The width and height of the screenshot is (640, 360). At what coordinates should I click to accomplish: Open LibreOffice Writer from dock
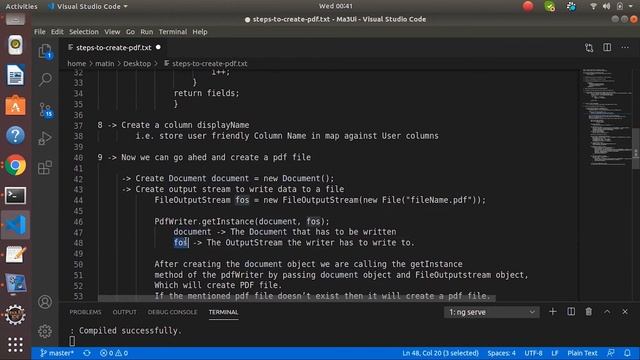[x=16, y=76]
